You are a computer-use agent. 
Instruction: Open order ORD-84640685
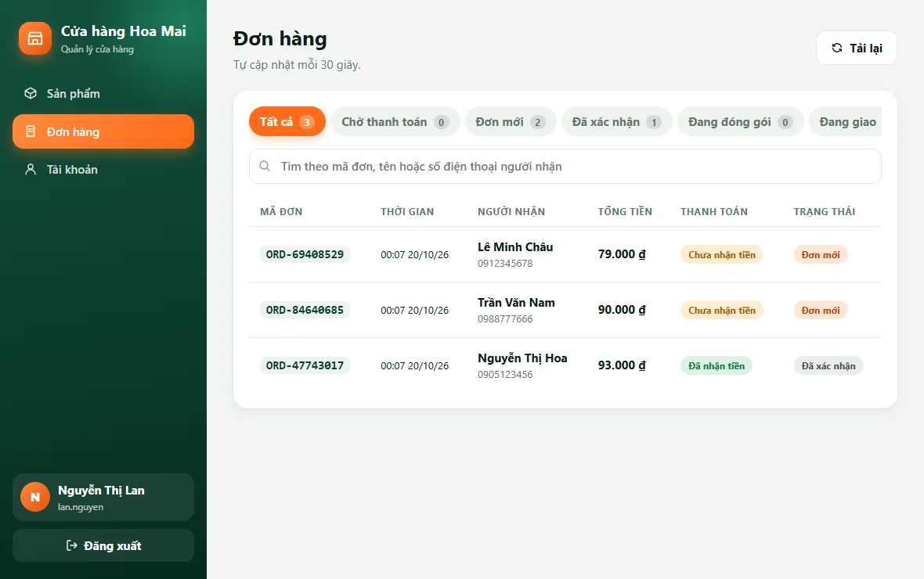click(305, 310)
